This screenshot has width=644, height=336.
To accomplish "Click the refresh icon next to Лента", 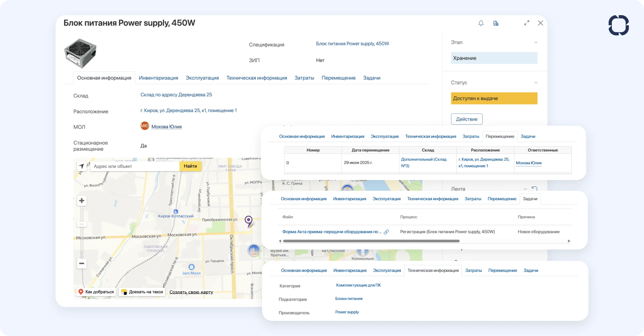I will tap(534, 189).
